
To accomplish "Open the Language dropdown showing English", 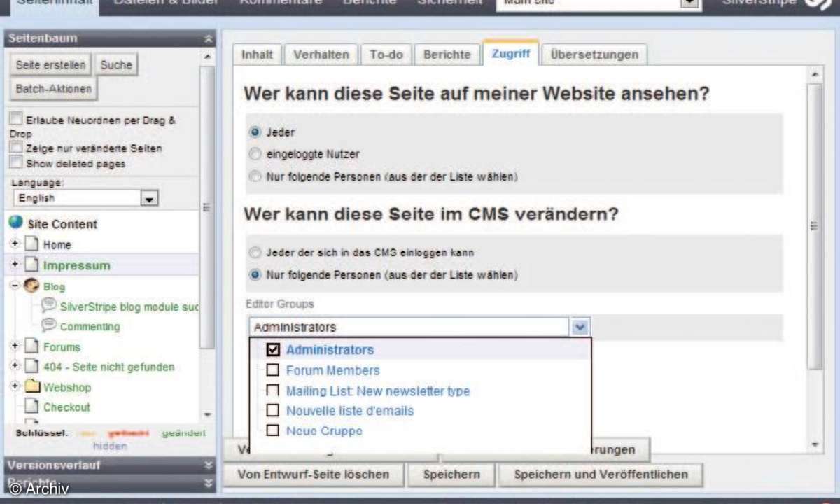I will point(148,198).
